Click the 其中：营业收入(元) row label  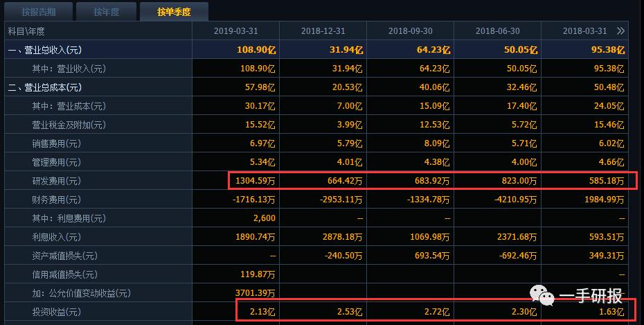tap(69, 69)
